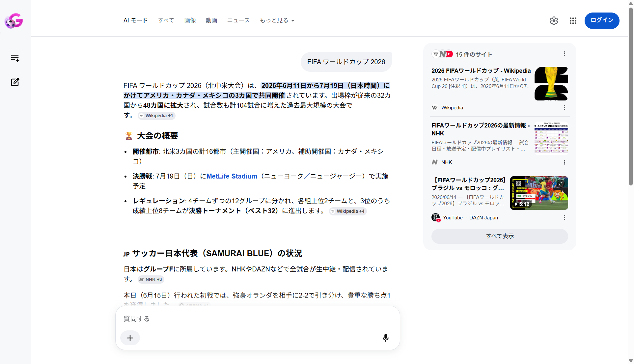Open the Wikipedia +1 citation chip
Screen dimensions: 634x364
click(156, 116)
